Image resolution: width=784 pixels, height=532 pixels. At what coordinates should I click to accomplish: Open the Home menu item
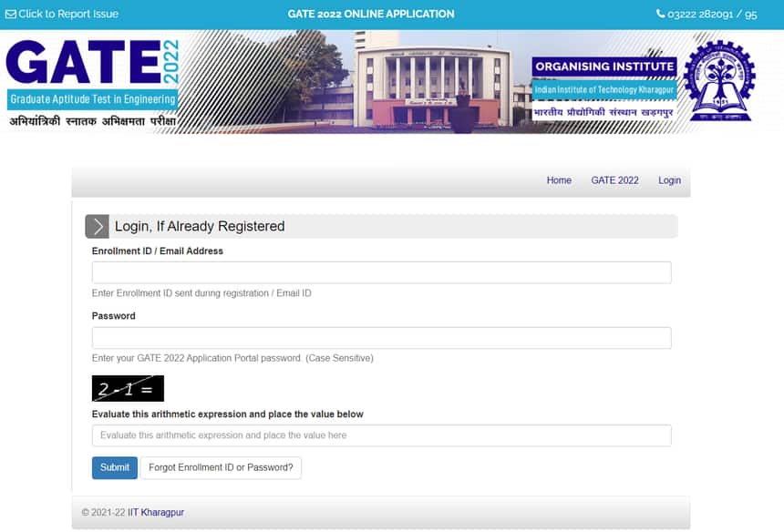click(559, 180)
